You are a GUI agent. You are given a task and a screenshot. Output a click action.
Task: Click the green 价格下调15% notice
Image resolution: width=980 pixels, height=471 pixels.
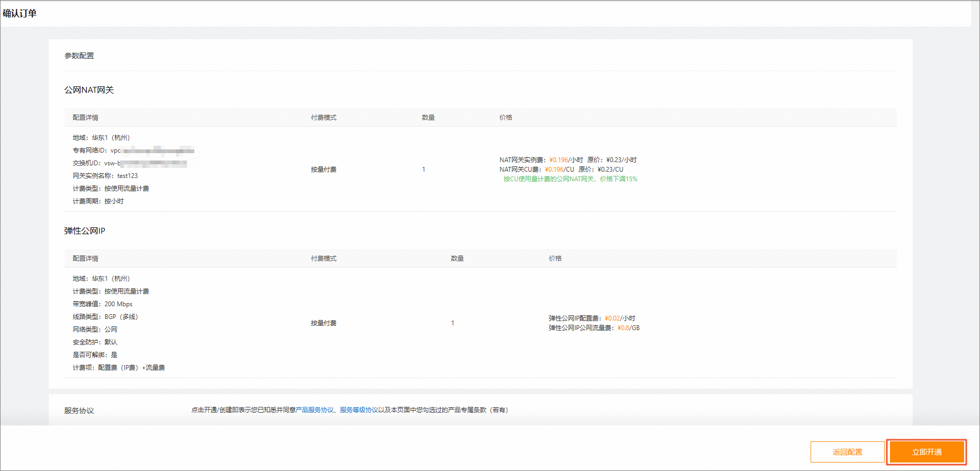(570, 179)
